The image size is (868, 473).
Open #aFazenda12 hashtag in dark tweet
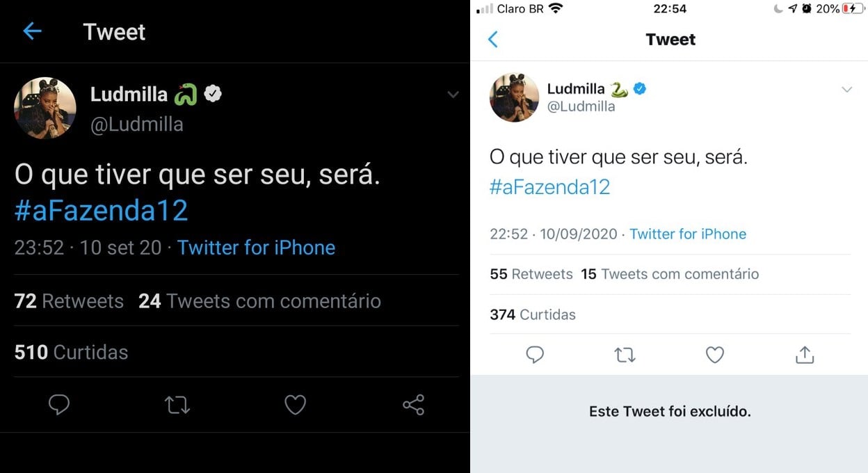coord(101,211)
